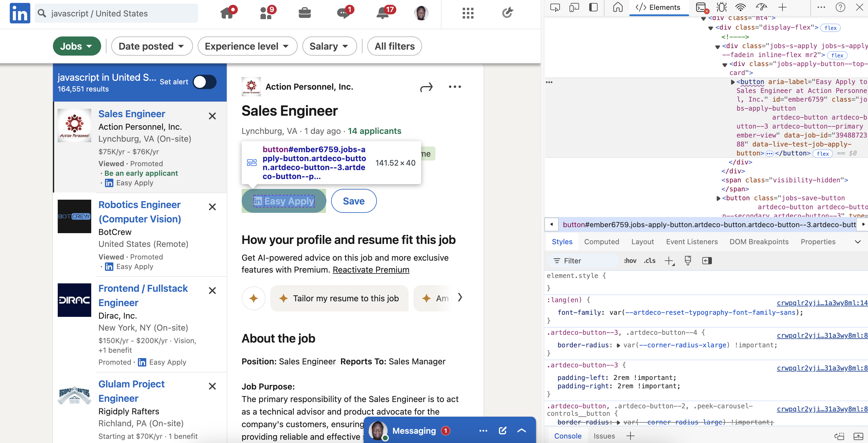Click the Premium icon beside the apps grid
Image resolution: width=868 pixels, height=443 pixels.
pos(508,13)
